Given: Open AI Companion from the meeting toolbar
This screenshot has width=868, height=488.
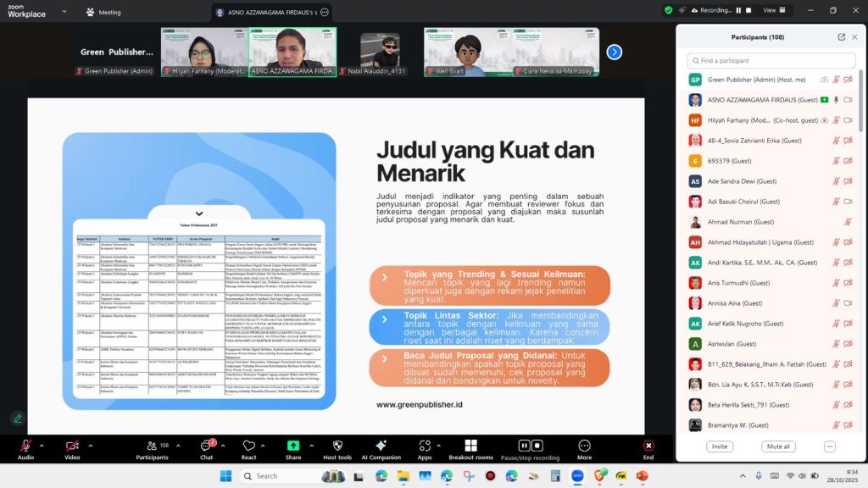Looking at the screenshot, I should coord(381,445).
